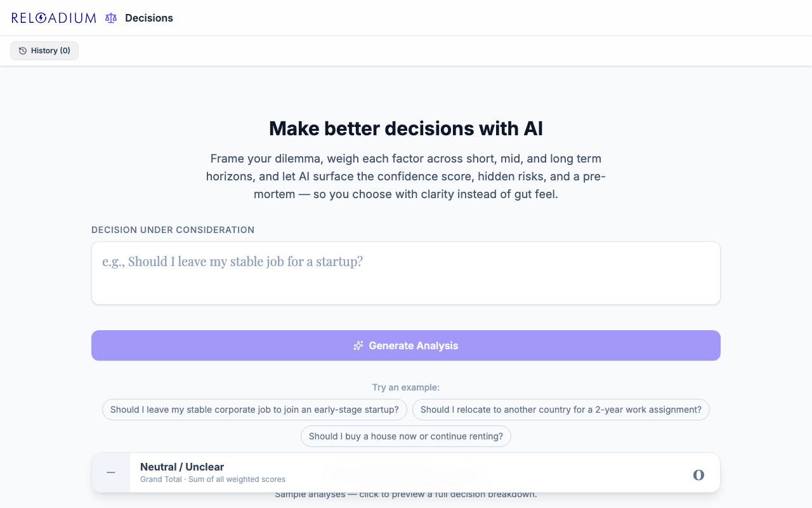Screen dimensions: 812x508
Task: Click the minus icon beside Neutral / Unclear
Action: 111,472
